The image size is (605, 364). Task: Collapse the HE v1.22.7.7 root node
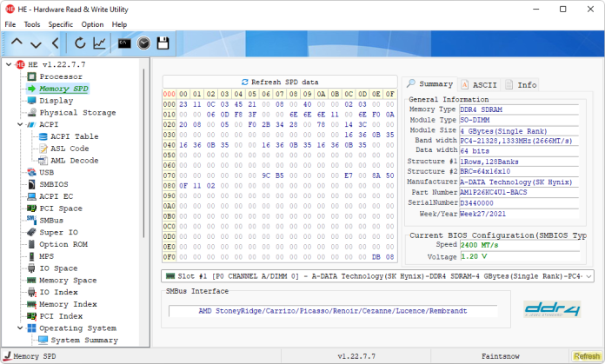[9, 64]
